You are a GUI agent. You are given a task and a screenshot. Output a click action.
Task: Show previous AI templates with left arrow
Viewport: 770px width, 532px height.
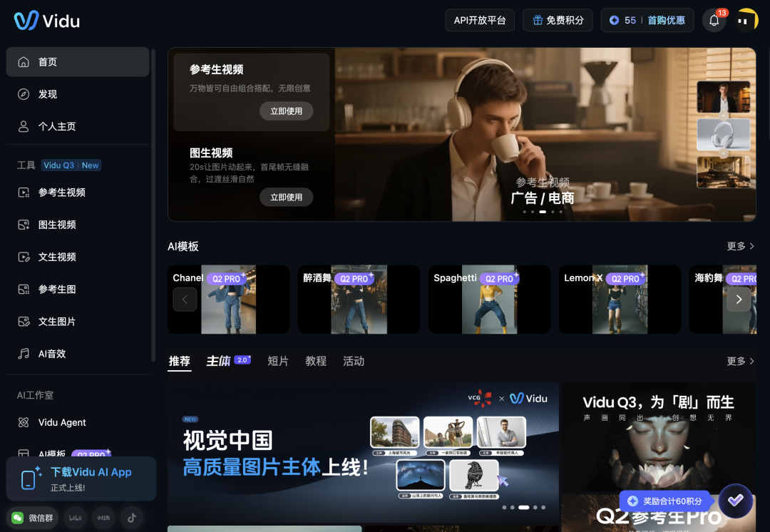[185, 299]
